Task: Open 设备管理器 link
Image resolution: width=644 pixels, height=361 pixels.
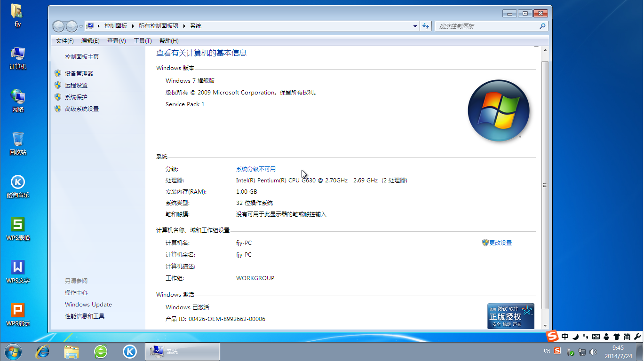Action: (79, 74)
